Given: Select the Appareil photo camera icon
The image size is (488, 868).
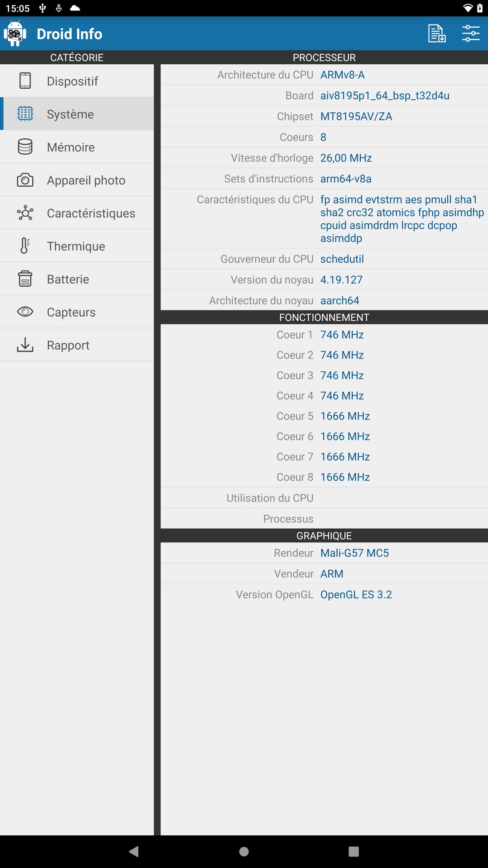Looking at the screenshot, I should 25,180.
